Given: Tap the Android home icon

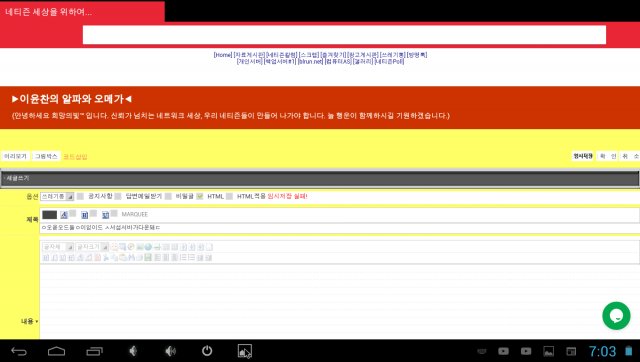Looking at the screenshot, I should pos(56,351).
